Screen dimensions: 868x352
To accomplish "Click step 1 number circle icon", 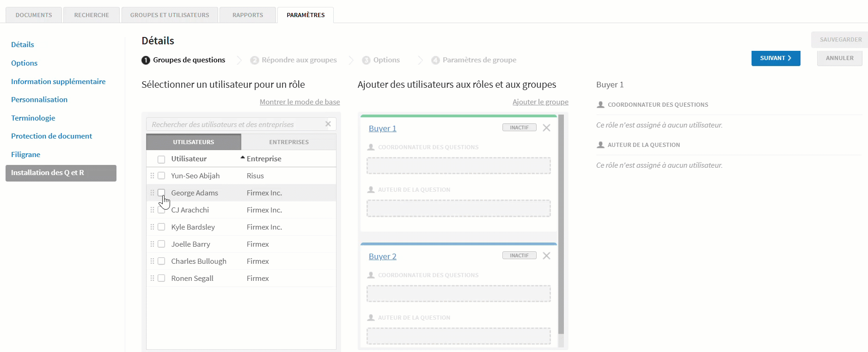I will click(x=146, y=60).
